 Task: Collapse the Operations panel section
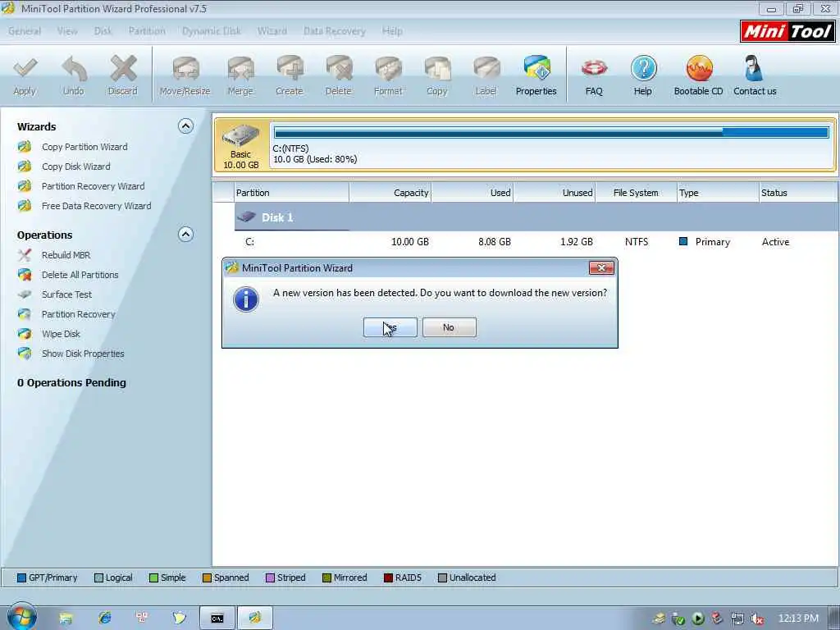coord(185,235)
